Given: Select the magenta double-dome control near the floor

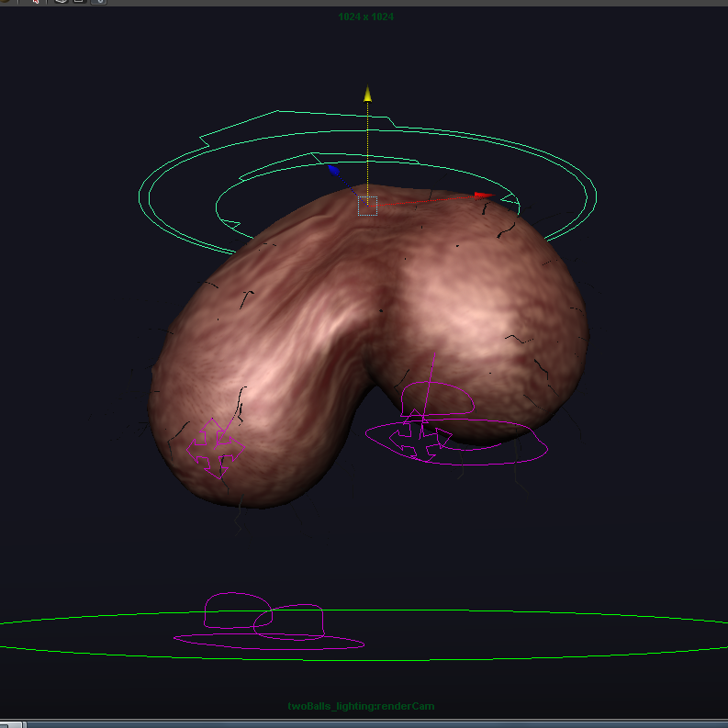Looking at the screenshot, I should click(269, 621).
